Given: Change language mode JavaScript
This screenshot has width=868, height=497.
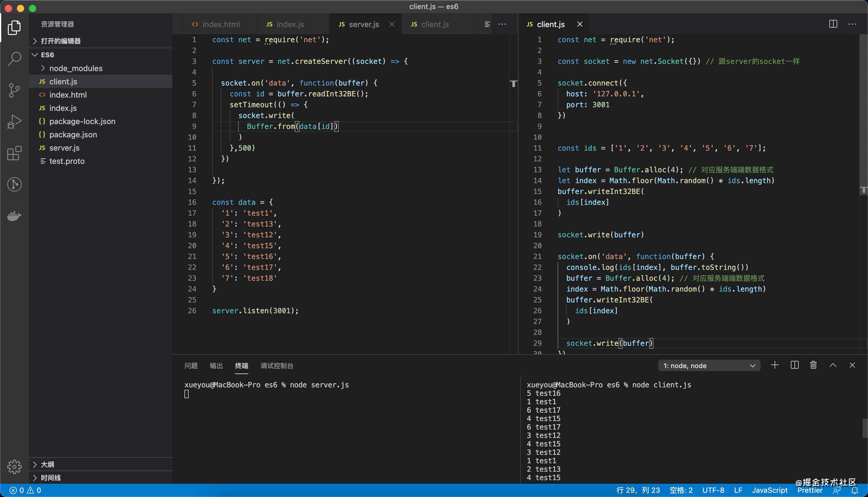Looking at the screenshot, I should 769,490.
